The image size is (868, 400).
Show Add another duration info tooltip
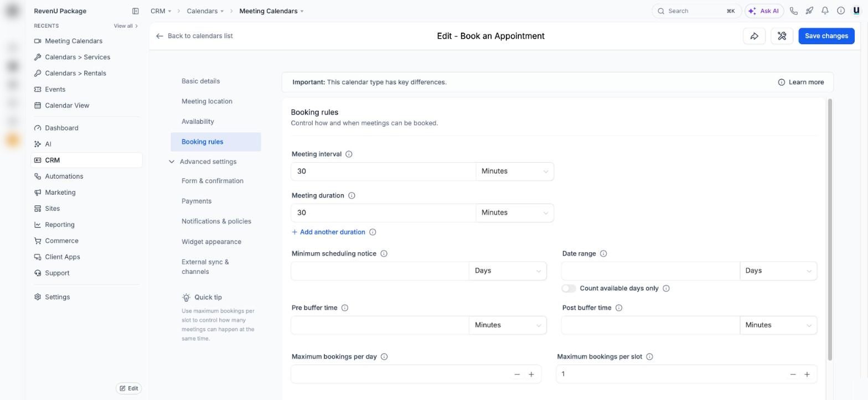(373, 232)
